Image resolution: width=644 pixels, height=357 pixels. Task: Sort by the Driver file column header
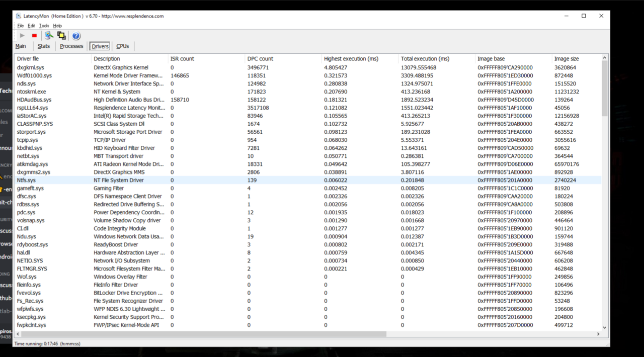53,59
